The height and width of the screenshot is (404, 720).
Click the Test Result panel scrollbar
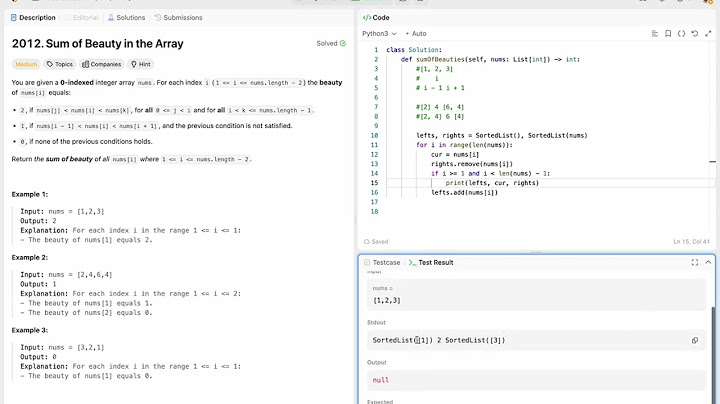[x=713, y=354]
